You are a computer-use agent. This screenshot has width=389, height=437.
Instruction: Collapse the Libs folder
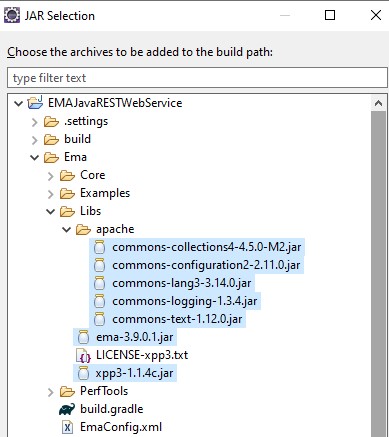51,211
